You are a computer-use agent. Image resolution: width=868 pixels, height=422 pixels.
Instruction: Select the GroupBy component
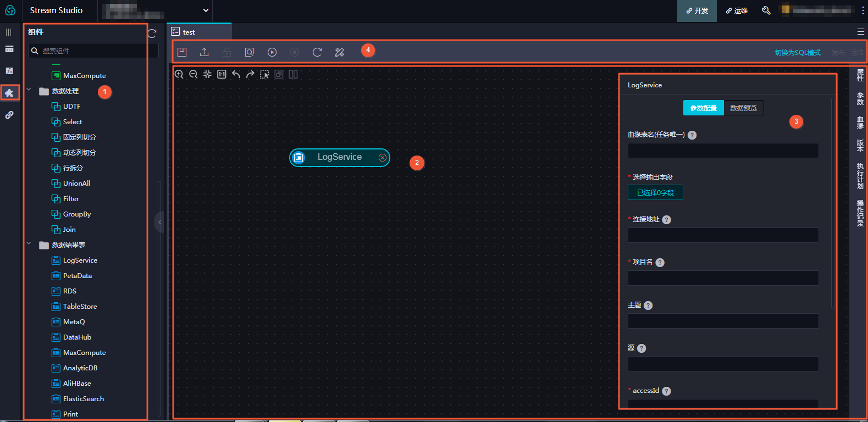(x=71, y=214)
